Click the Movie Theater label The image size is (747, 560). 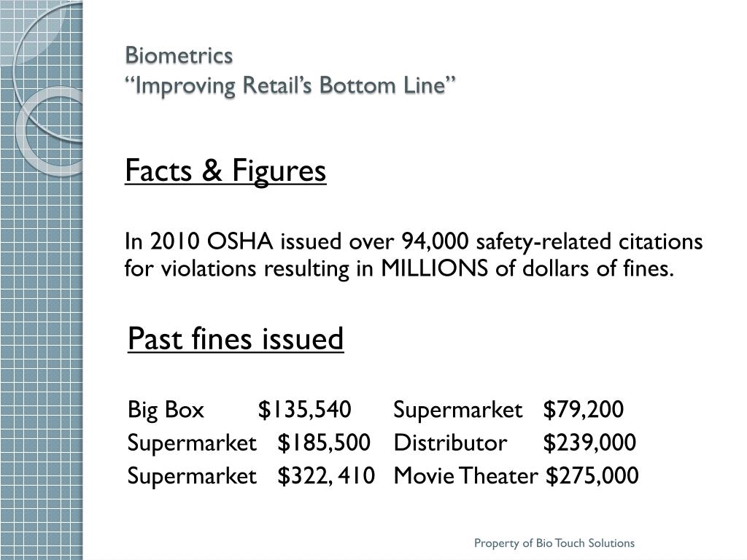pyautogui.click(x=465, y=476)
